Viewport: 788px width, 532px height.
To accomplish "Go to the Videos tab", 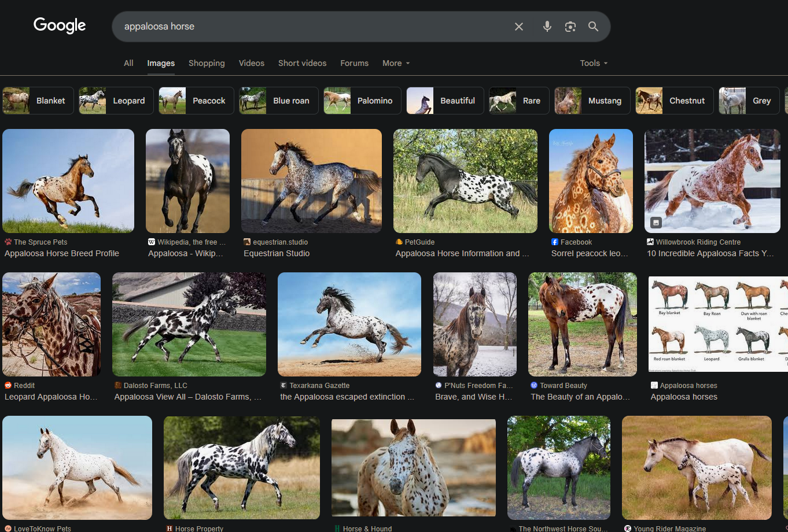I will point(252,63).
